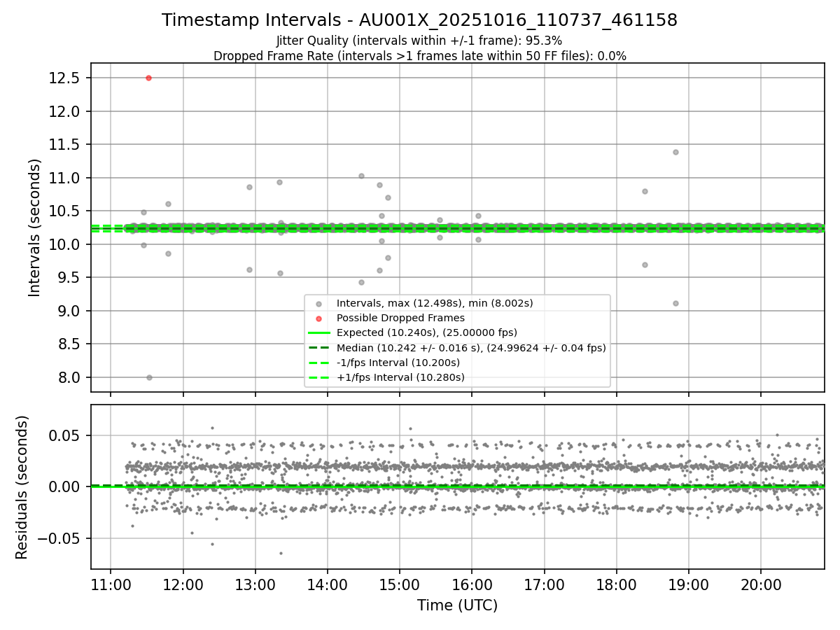840x630 pixels.
Task: Click the Jitter Quality 95.3% subtitle
Action: (x=419, y=41)
